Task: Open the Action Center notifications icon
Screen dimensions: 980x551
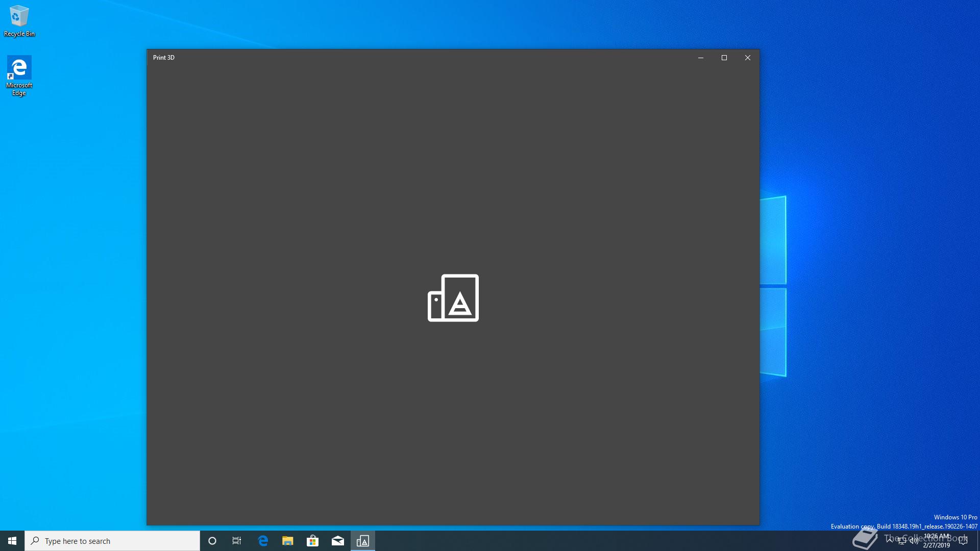Action: 963,541
